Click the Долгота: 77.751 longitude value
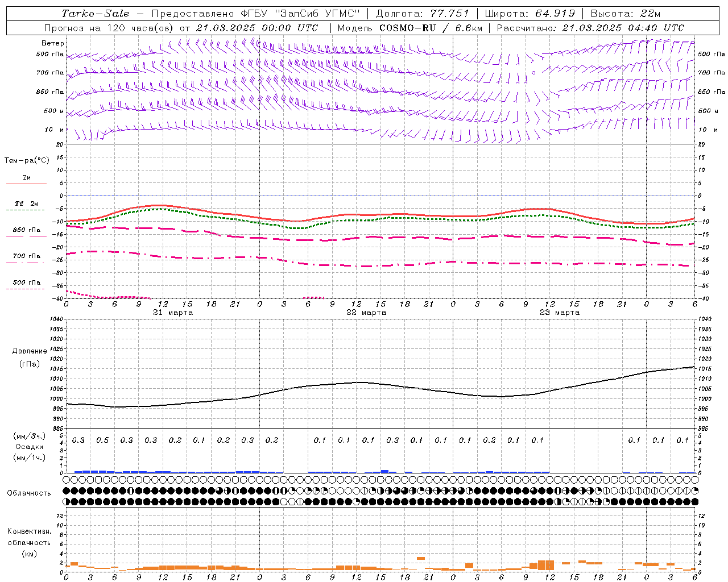Image resolution: width=728 pixels, height=582 pixels. point(423,14)
